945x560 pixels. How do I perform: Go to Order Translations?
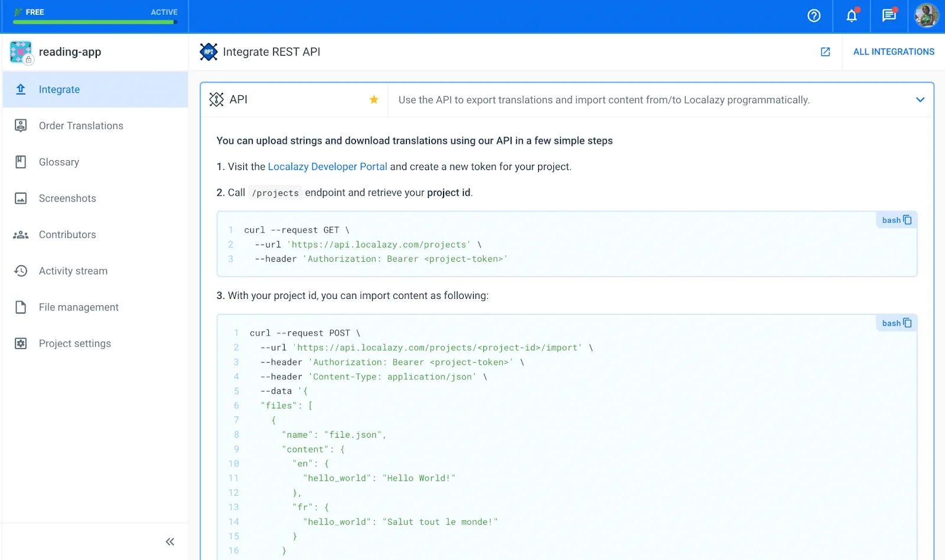click(81, 126)
